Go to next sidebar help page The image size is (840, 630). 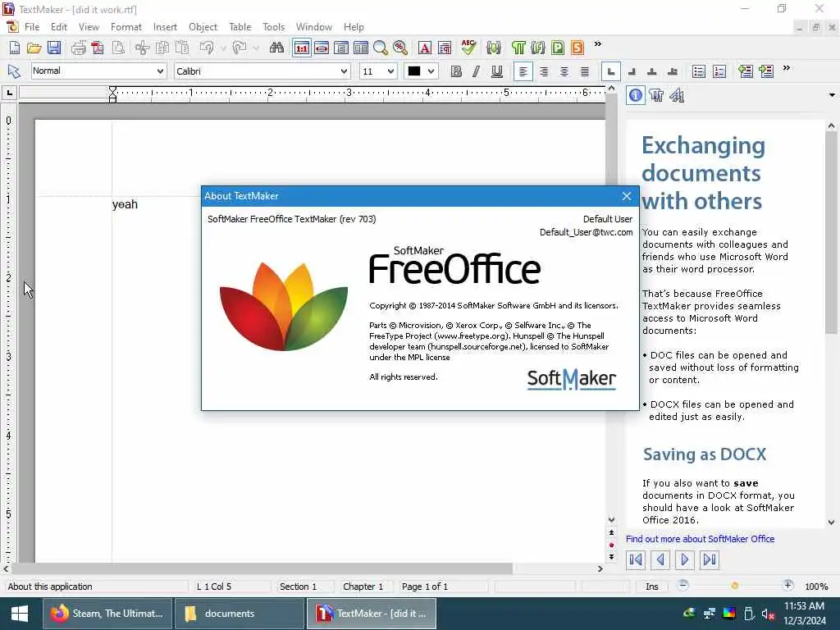684,559
